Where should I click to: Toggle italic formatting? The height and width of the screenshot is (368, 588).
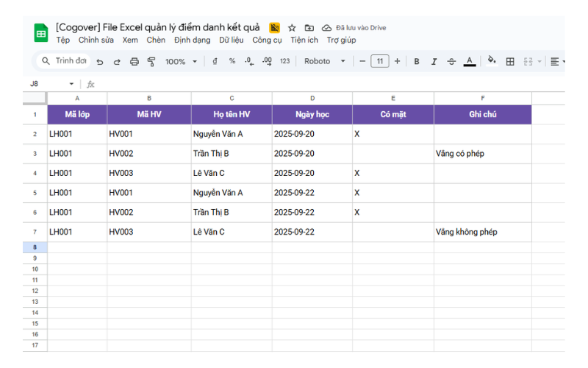point(434,62)
